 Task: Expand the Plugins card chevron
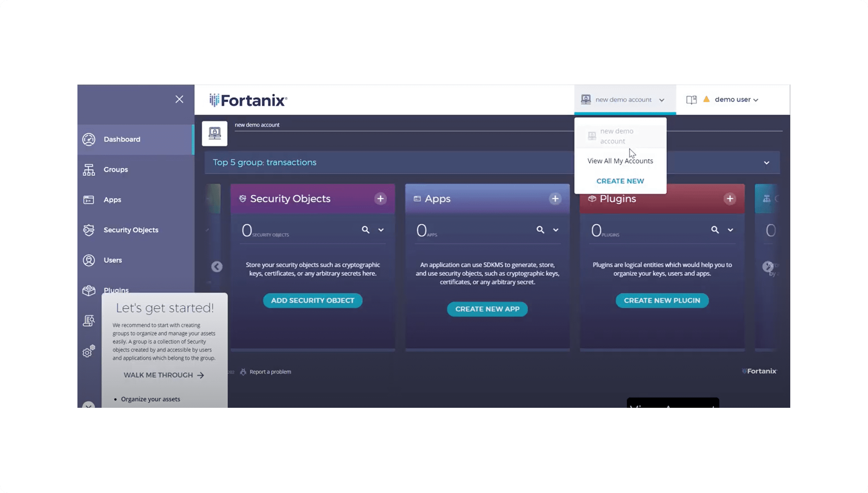click(730, 230)
